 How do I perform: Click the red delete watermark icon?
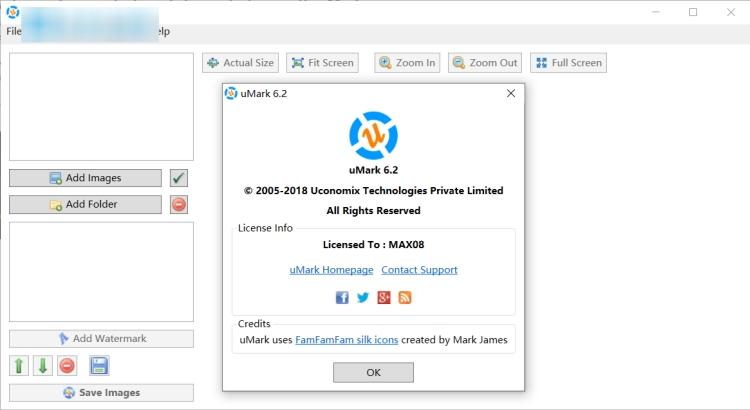click(x=67, y=366)
